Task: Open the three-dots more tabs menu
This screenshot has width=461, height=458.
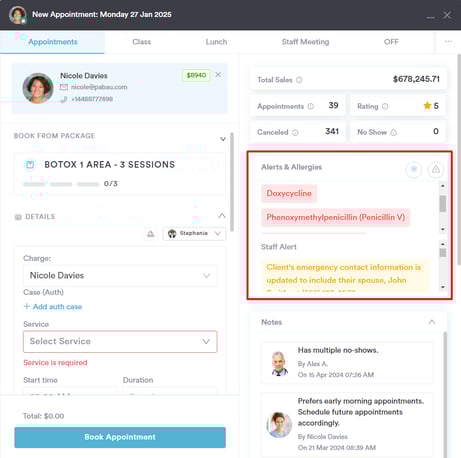Action: (448, 41)
